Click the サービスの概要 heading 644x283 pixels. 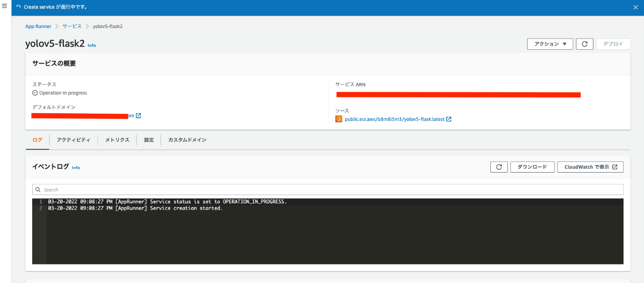(x=54, y=64)
